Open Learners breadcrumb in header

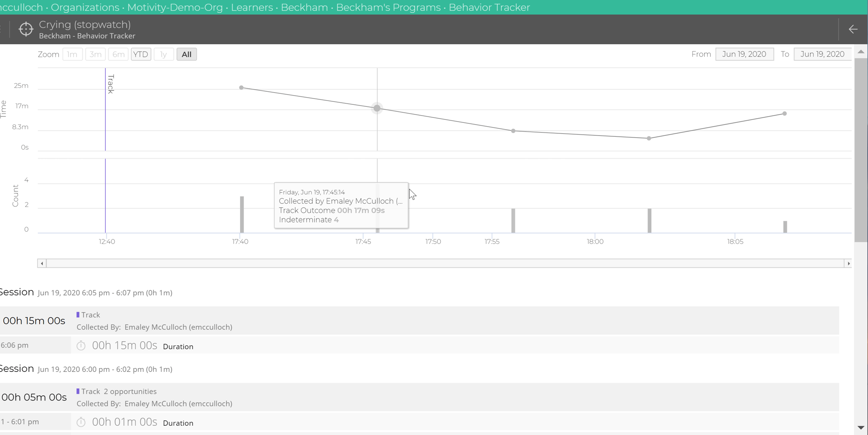(x=251, y=7)
